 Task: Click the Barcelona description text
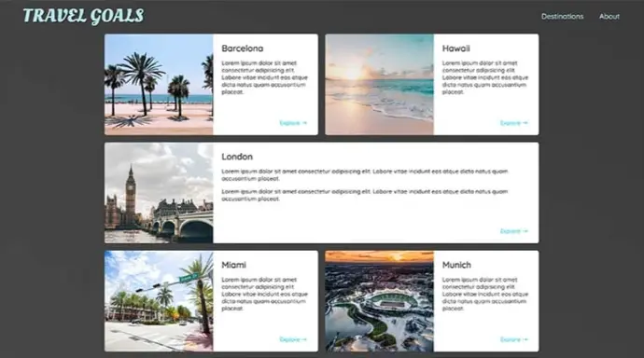pos(264,77)
